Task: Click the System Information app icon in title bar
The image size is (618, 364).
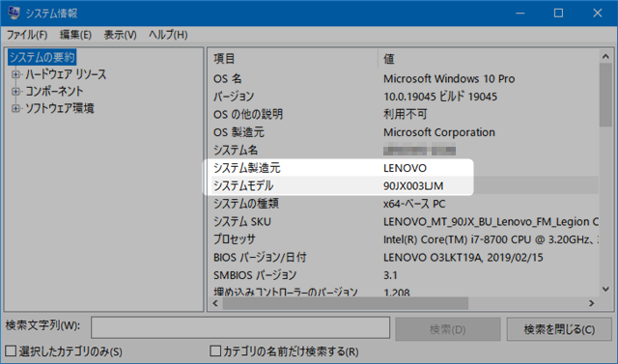Action: [14, 13]
